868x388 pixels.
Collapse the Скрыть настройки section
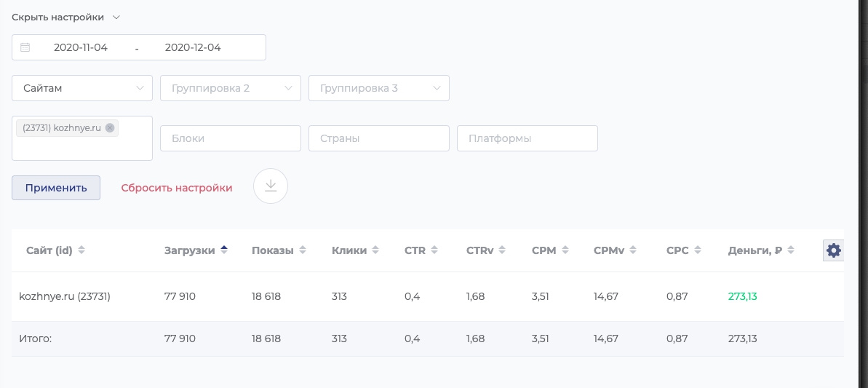pos(65,17)
